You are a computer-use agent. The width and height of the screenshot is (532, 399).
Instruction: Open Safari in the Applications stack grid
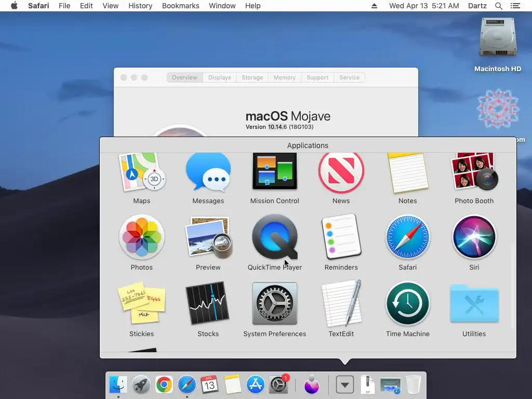click(407, 237)
